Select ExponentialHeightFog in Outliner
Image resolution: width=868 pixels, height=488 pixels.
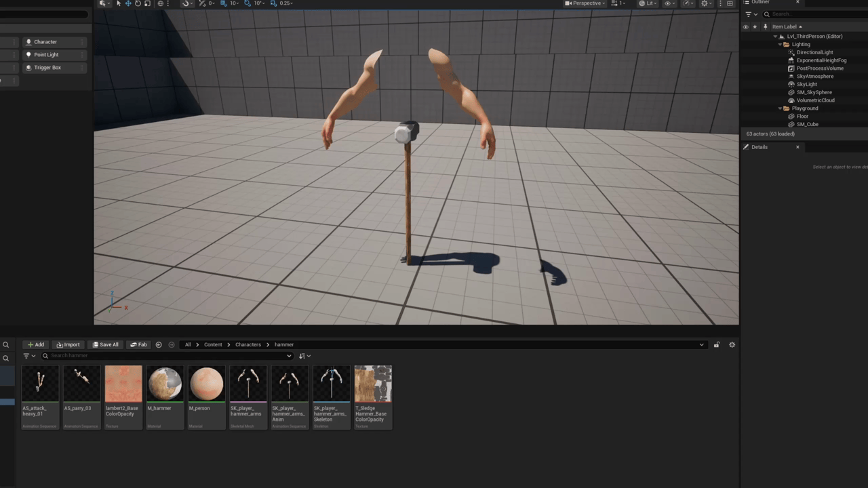point(821,60)
